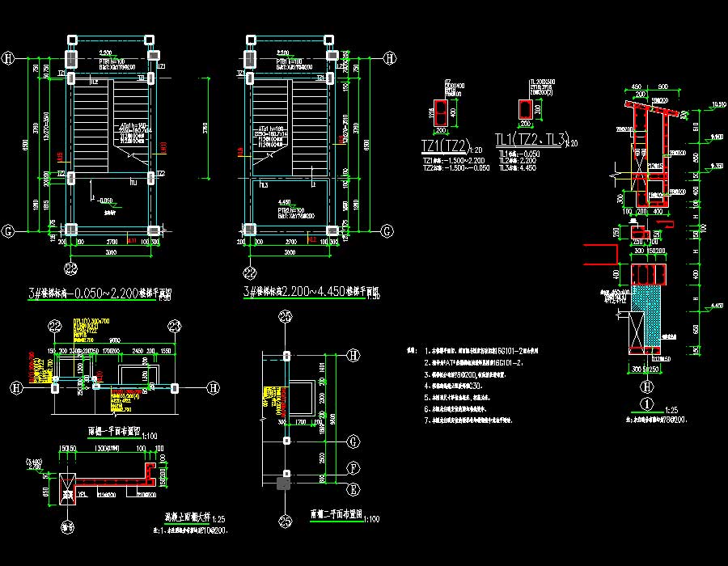The image size is (728, 566).
Task: Click the axis bubble labeled F
Action: [x=353, y=468]
